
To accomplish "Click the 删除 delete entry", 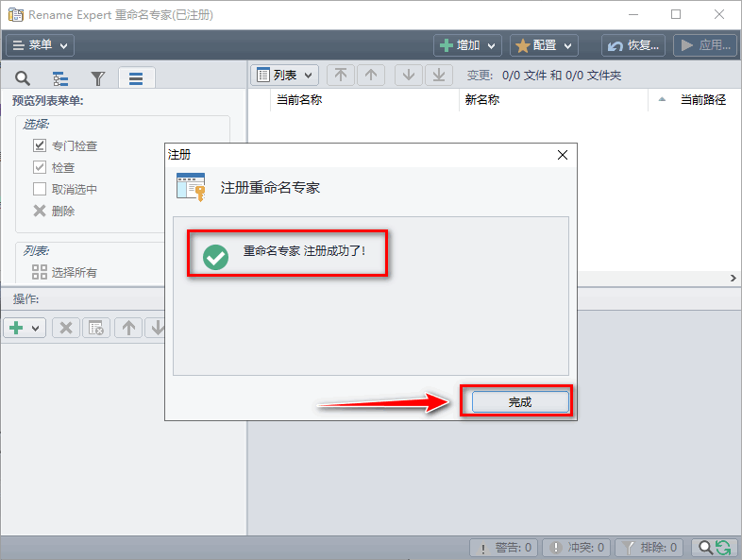I will [54, 211].
